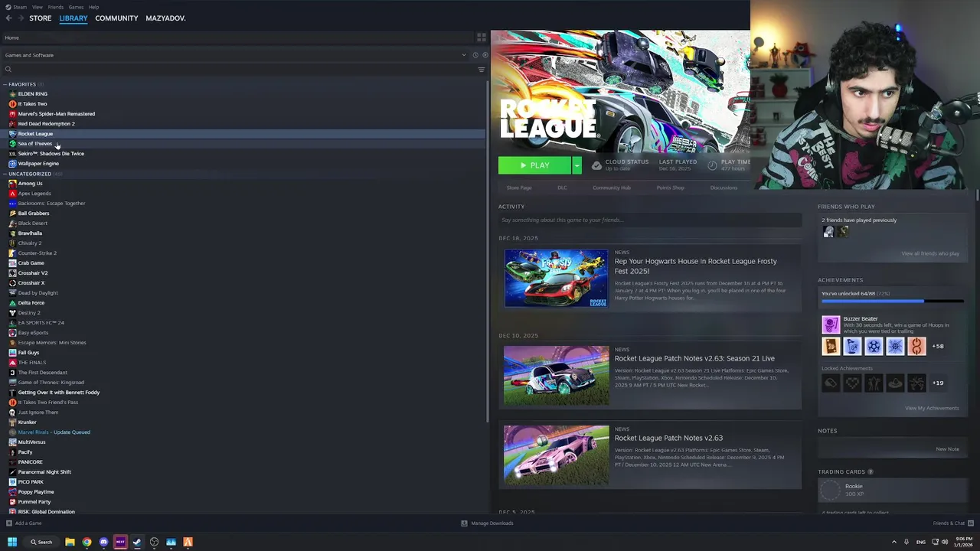Open the Season 21 Live patch notes thumbnail

556,375
